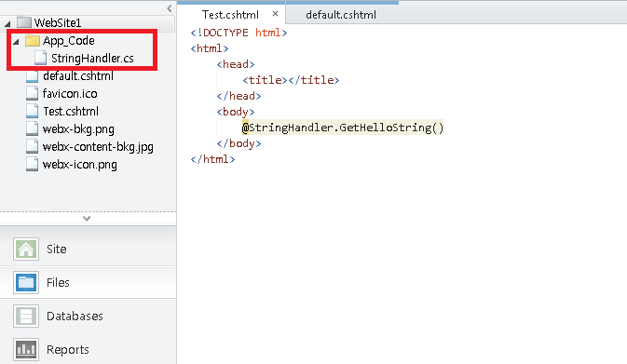Click the opening <body> tag line
The width and height of the screenshot is (627, 364).
236,112
